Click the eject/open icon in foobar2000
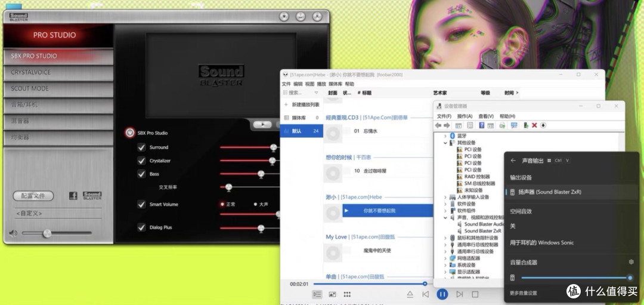Viewport: 644px width, 305px height. [410, 294]
